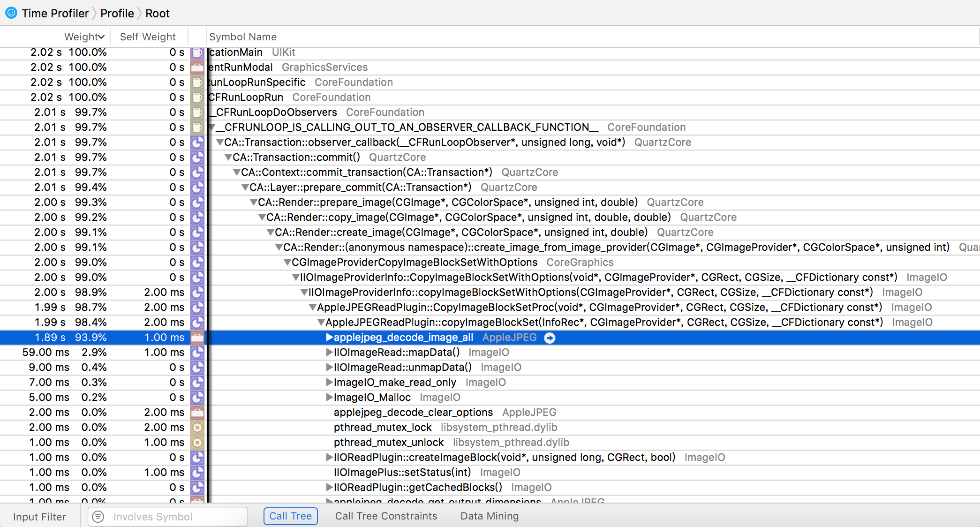Click the Time Profiler instrument icon
980x527 pixels.
pos(11,13)
